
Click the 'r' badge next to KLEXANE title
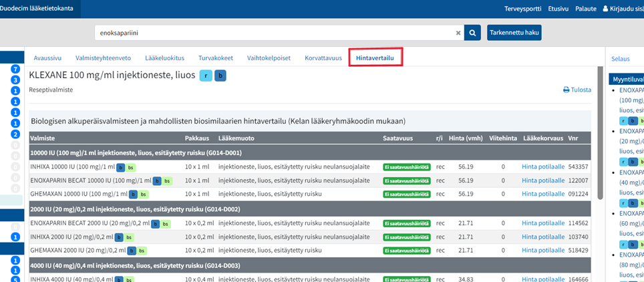pos(206,76)
